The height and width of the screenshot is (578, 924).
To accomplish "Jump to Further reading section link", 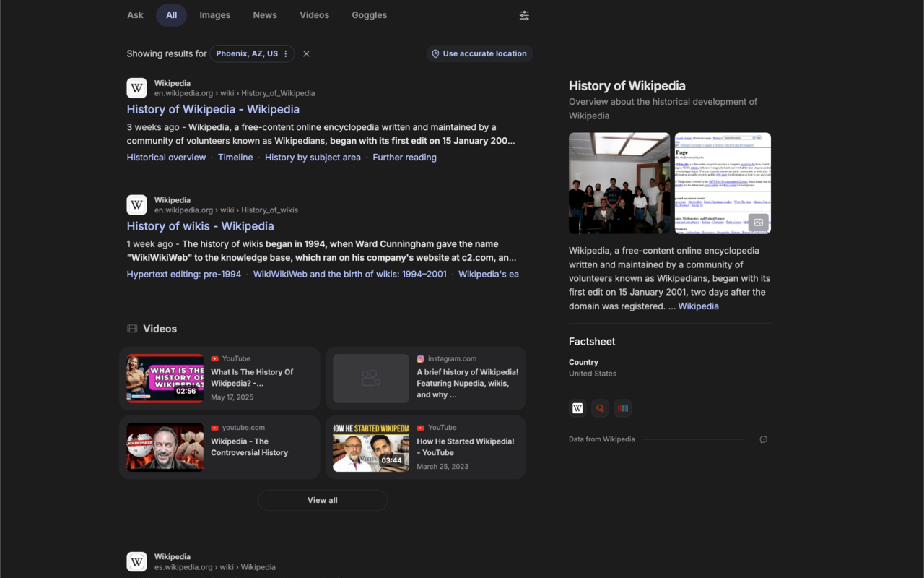I will [404, 158].
